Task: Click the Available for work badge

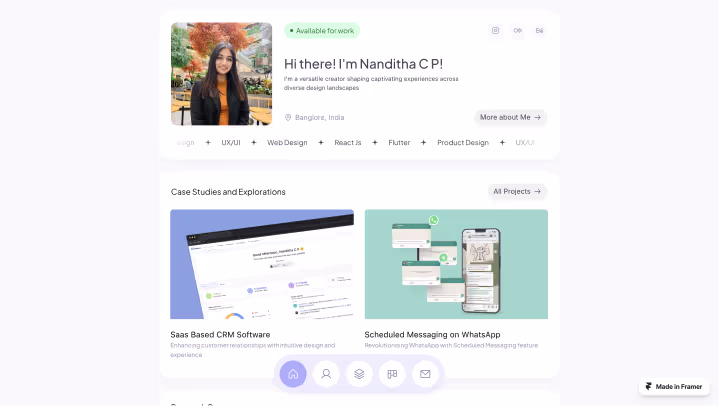Action: (322, 31)
